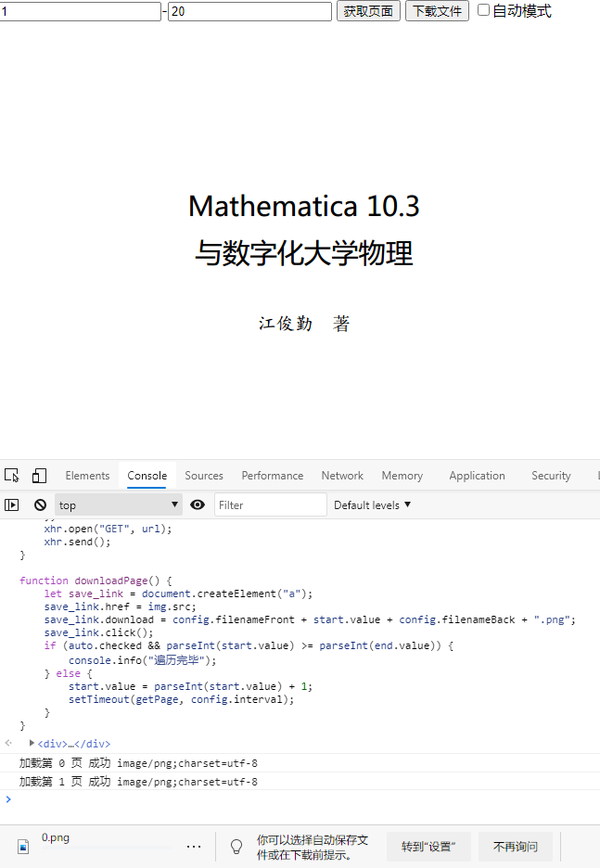Click the lightbulb tip icon
The height and width of the screenshot is (868, 600).
[236, 847]
